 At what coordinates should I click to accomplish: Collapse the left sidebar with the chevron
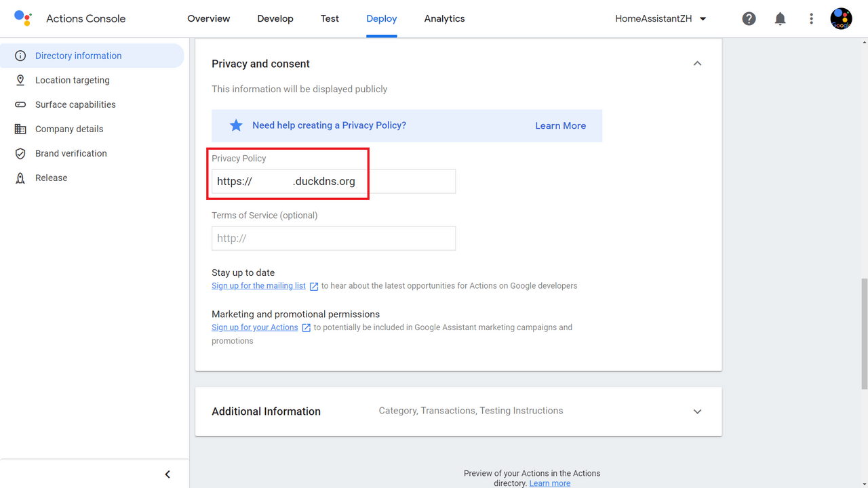(167, 474)
